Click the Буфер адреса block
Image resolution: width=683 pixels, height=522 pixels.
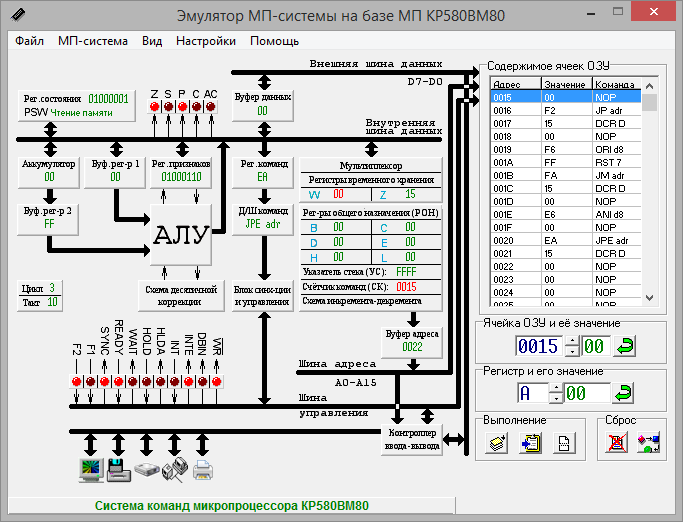coord(412,342)
